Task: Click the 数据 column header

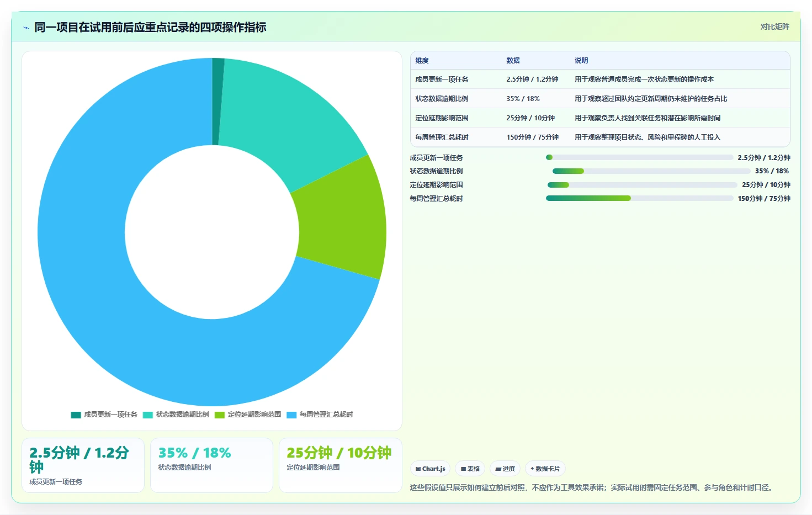Action: coord(513,61)
